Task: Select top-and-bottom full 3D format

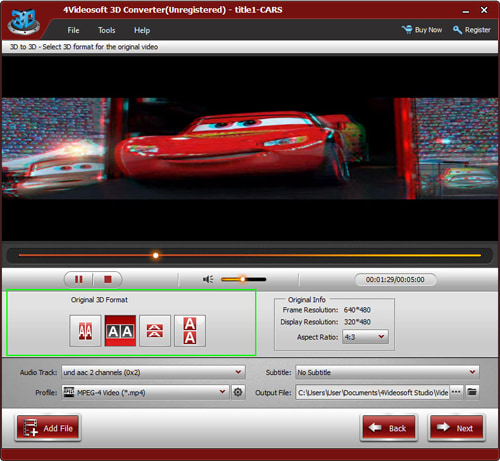Action: (190, 331)
